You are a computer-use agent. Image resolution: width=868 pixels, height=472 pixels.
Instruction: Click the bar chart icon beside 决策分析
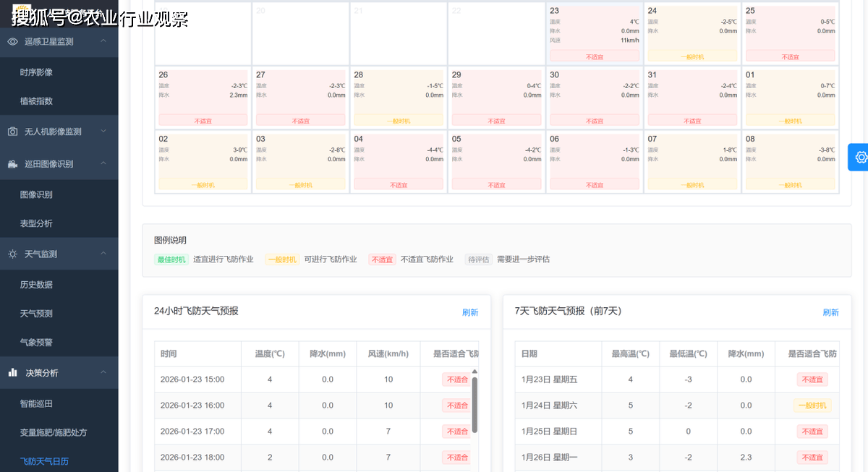click(x=13, y=373)
